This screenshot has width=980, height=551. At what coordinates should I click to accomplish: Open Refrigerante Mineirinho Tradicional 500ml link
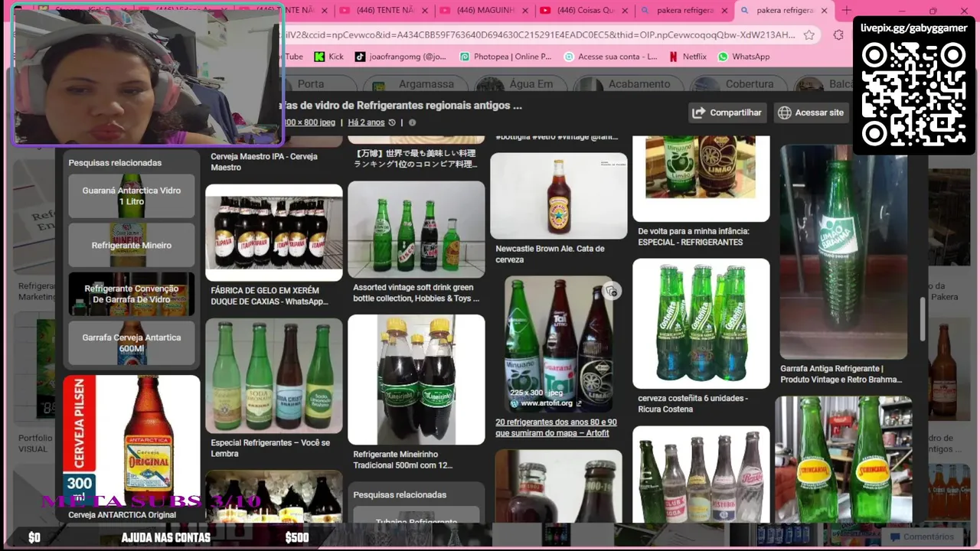[403, 460]
